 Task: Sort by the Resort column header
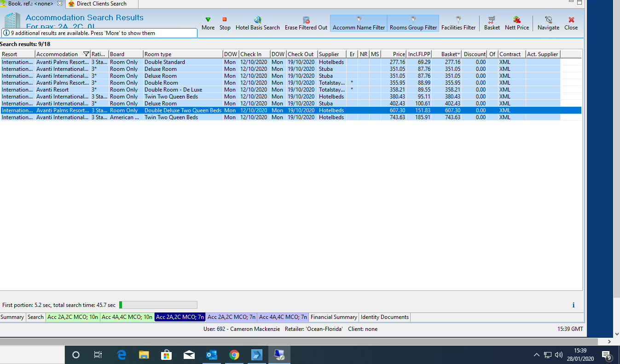click(17, 54)
